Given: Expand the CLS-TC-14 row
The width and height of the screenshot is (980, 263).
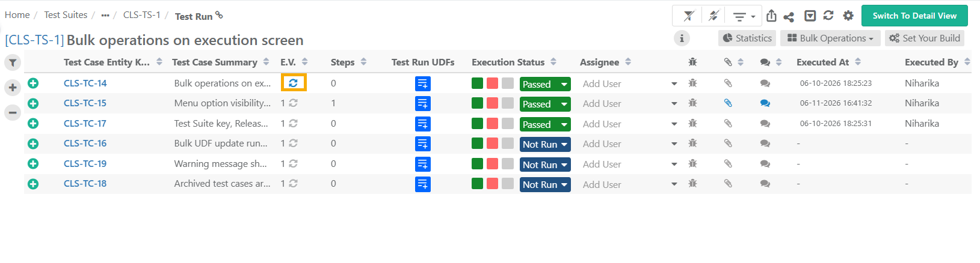Looking at the screenshot, I should pyautogui.click(x=33, y=83).
